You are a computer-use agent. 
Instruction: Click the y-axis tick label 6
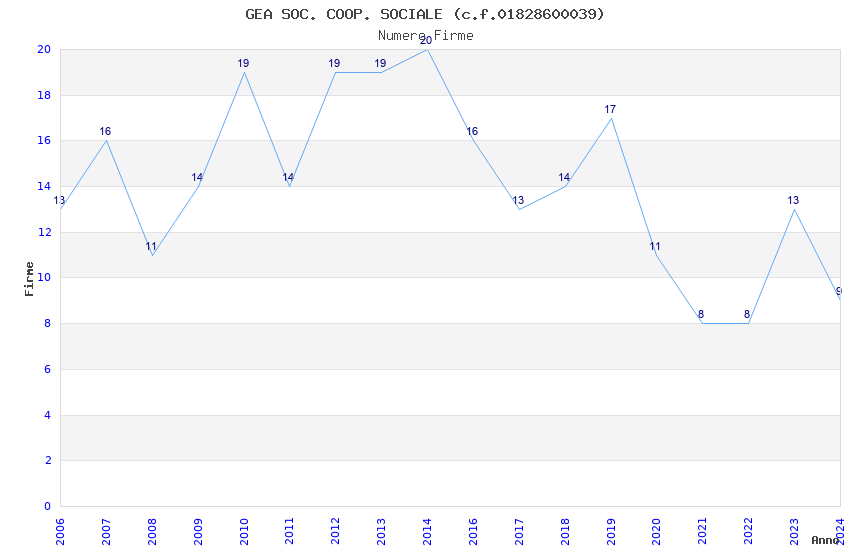click(x=48, y=369)
